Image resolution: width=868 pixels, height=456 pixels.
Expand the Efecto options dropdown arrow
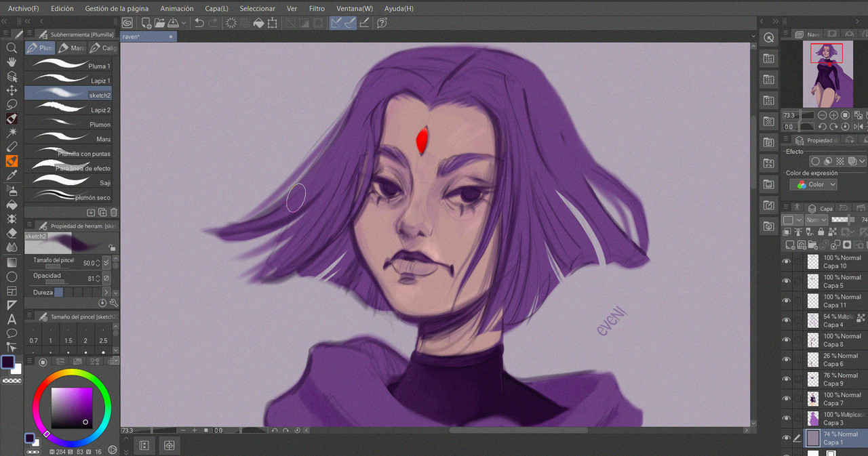point(862,161)
